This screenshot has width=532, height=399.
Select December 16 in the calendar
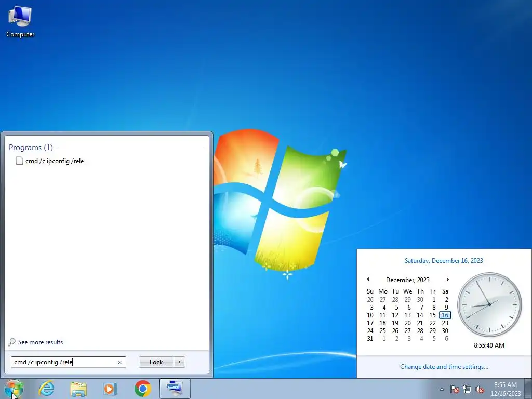click(x=445, y=315)
